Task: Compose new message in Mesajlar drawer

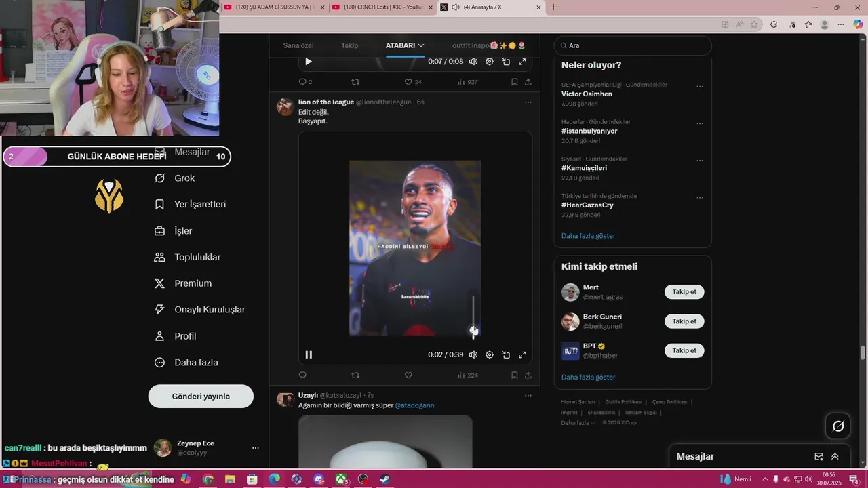Action: tap(818, 457)
